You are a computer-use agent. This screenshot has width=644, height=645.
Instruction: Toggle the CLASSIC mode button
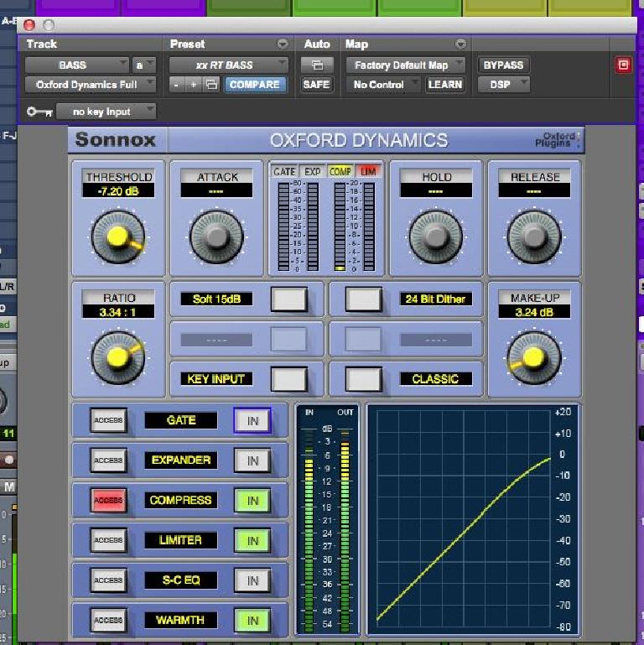[364, 379]
